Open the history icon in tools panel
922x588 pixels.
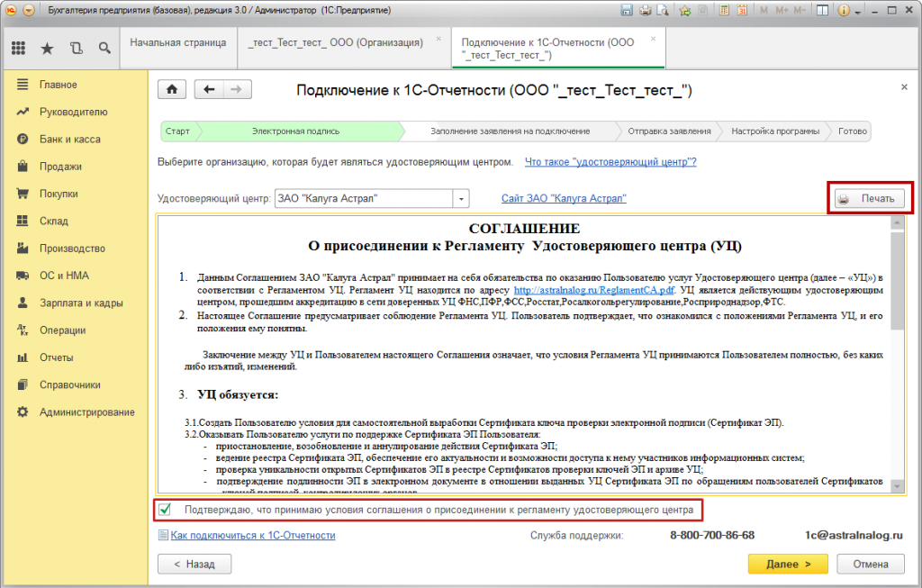76,49
